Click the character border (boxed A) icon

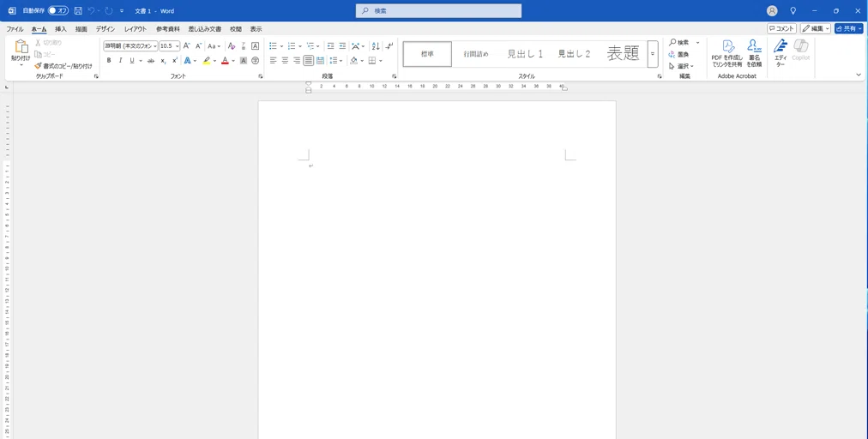pyautogui.click(x=256, y=46)
